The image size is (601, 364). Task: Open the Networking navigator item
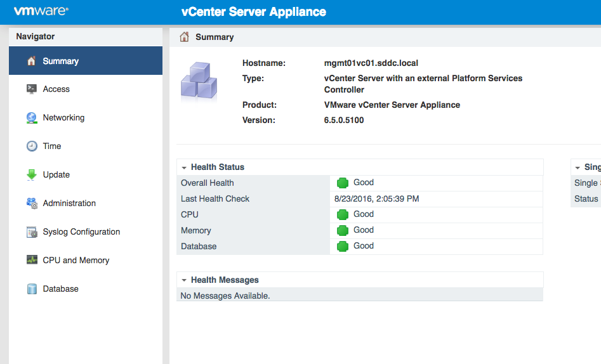coord(86,117)
